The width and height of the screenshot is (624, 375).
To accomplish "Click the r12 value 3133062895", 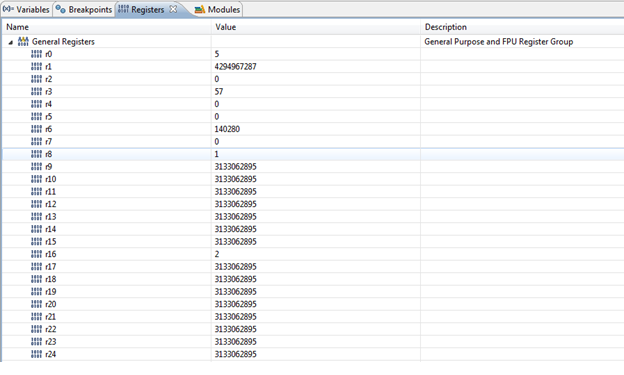I will [236, 204].
